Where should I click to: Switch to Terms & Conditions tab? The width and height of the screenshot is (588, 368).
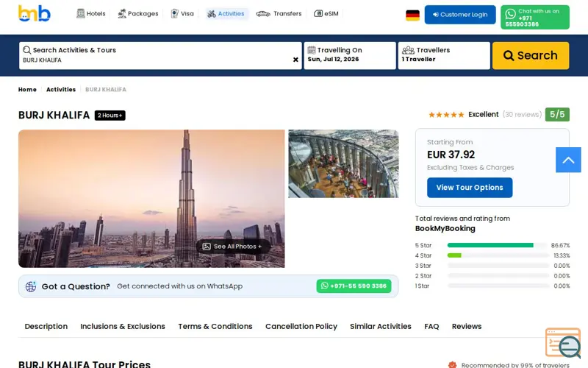[215, 326]
